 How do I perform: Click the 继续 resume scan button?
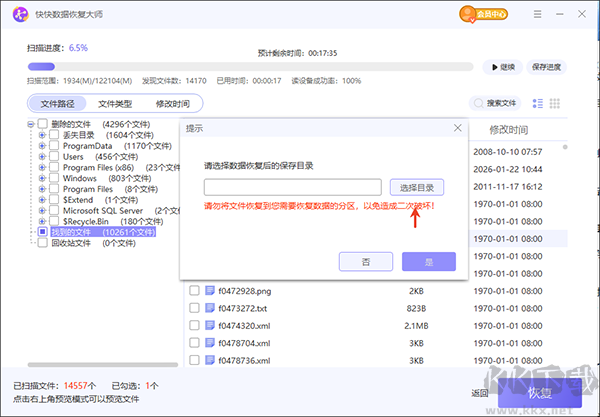pyautogui.click(x=503, y=67)
